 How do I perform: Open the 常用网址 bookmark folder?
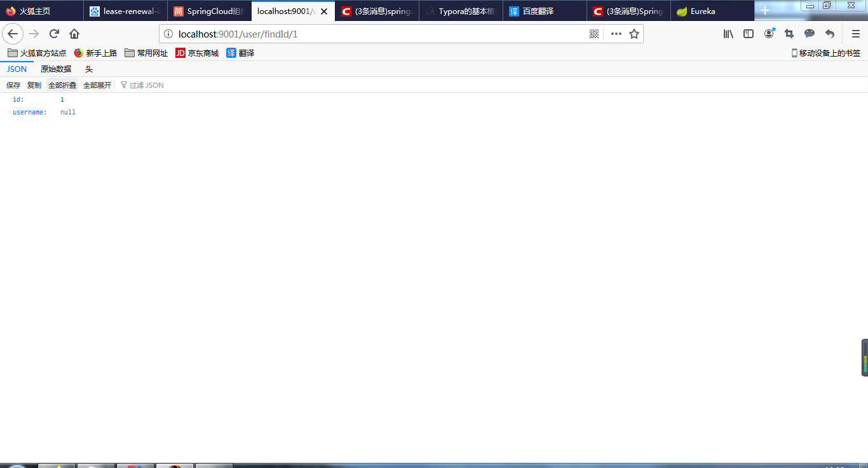pos(146,53)
